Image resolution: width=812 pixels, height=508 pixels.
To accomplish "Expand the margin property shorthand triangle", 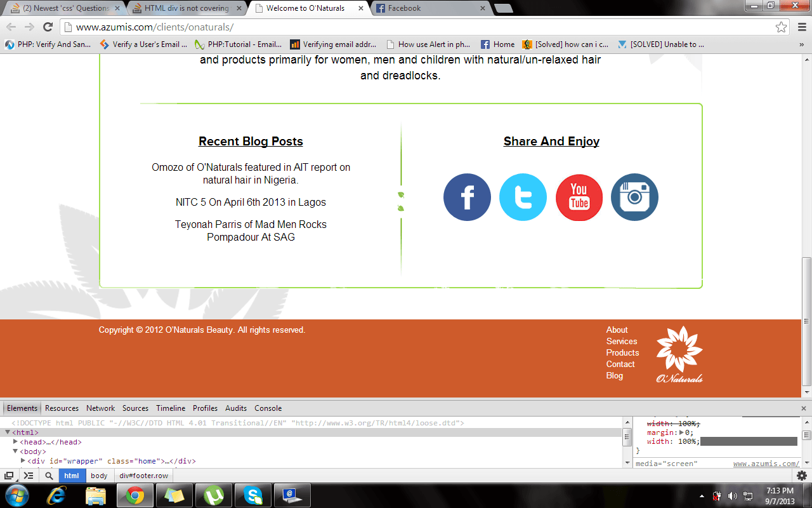I will (x=681, y=432).
